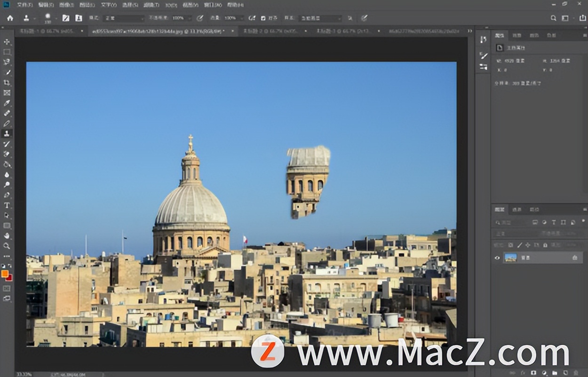Select the Crop tool
The width and height of the screenshot is (588, 377).
click(7, 83)
